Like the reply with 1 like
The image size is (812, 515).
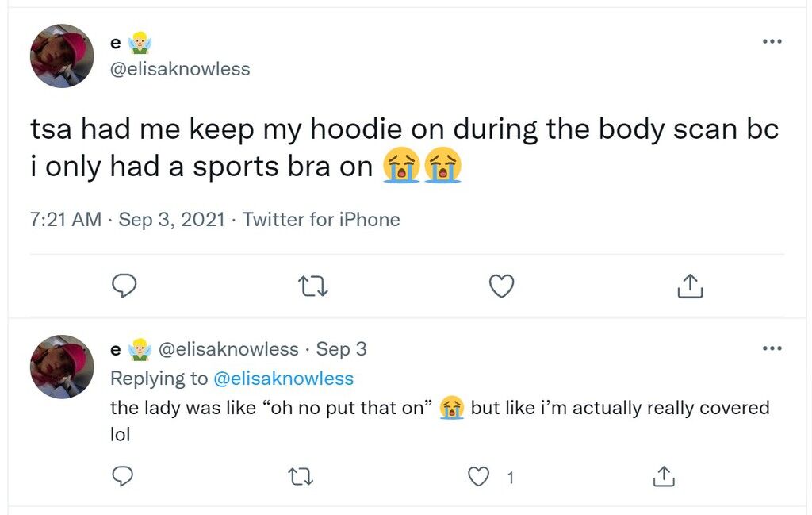pos(478,477)
